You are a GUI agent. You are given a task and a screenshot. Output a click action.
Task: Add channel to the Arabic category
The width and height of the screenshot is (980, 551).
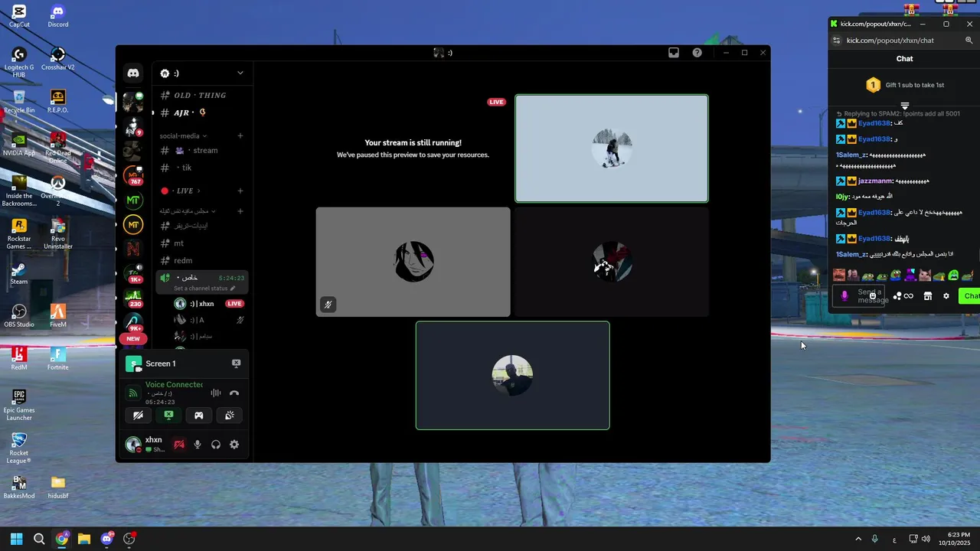pyautogui.click(x=240, y=211)
